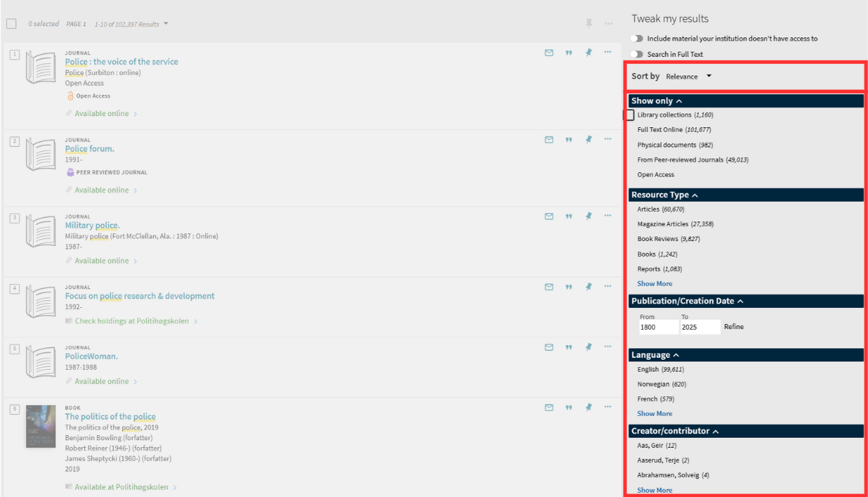Filter by Magazine Articles
This screenshot has height=497, width=868.
coord(675,224)
